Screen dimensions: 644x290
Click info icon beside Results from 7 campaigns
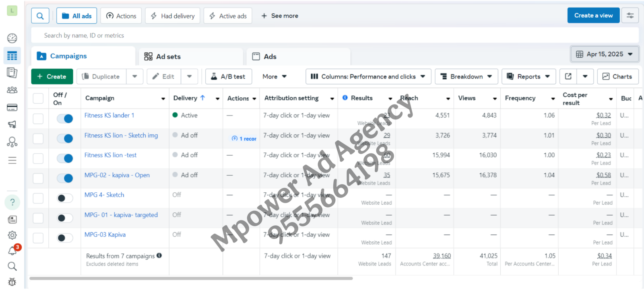point(159,255)
